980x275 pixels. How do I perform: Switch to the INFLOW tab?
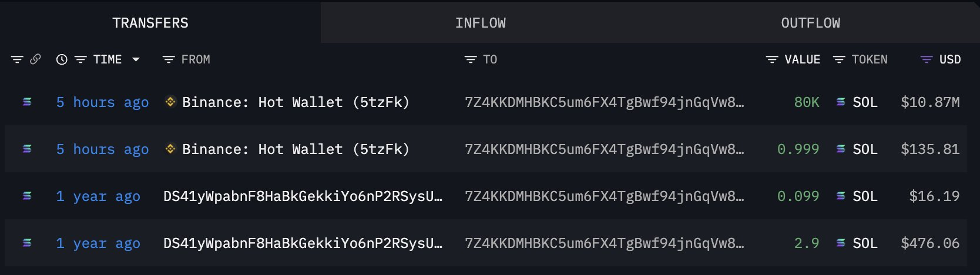click(480, 23)
